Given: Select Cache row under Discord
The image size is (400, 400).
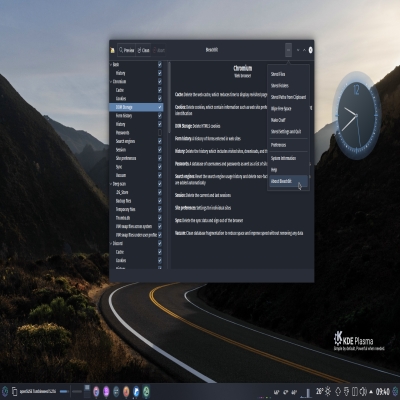Looking at the screenshot, I should [x=136, y=252].
